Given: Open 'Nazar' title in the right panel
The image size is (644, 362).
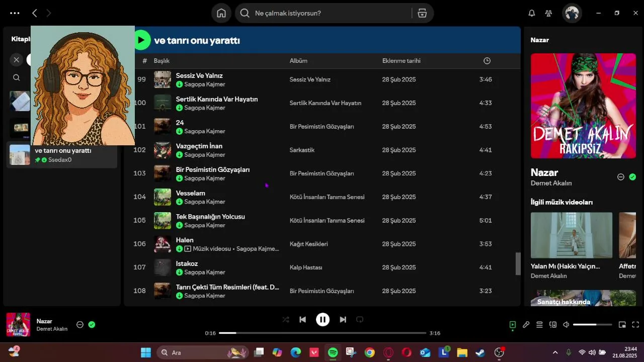Looking at the screenshot, I should 544,172.
